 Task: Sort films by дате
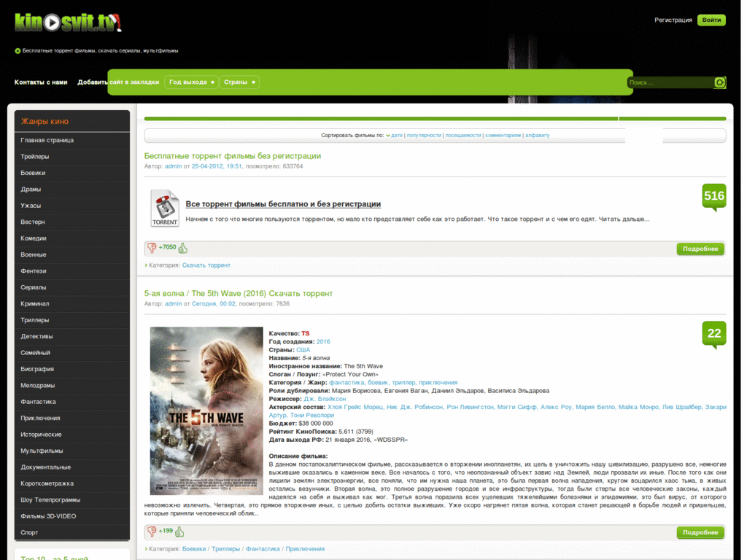pyautogui.click(x=397, y=135)
